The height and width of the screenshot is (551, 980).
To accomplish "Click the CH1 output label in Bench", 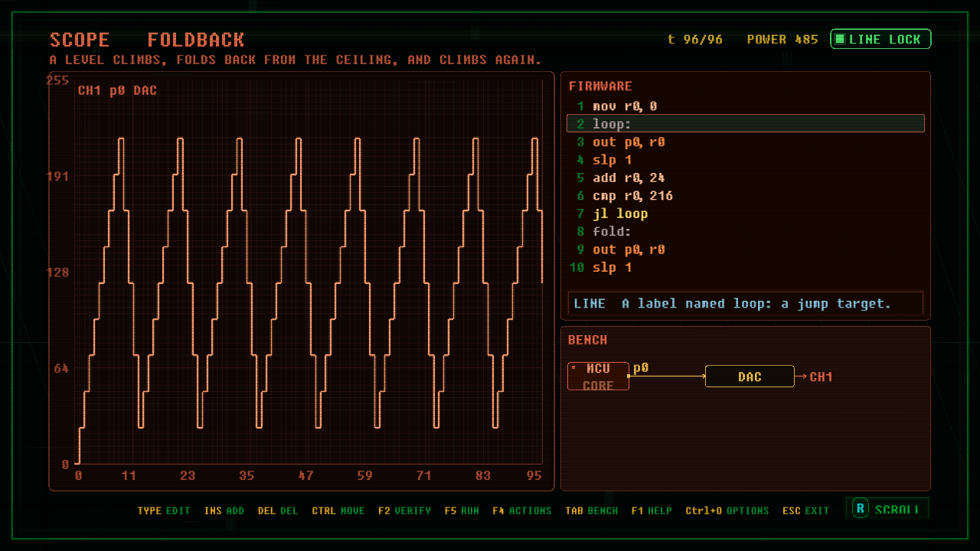I will tap(821, 377).
